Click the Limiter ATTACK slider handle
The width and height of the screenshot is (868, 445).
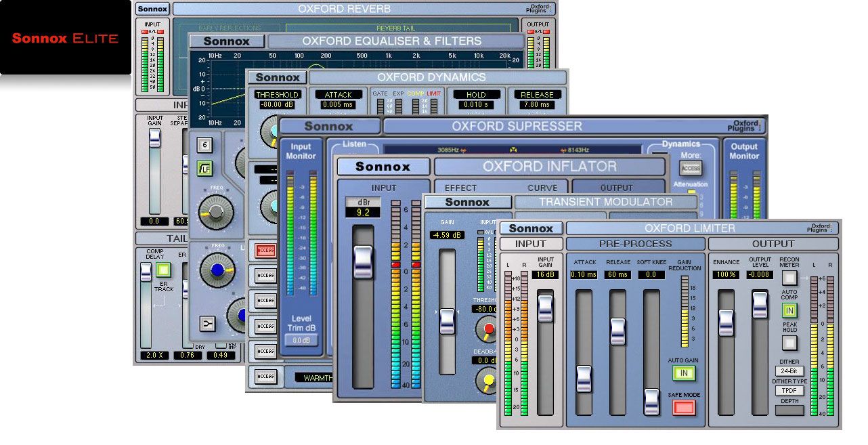coord(584,379)
